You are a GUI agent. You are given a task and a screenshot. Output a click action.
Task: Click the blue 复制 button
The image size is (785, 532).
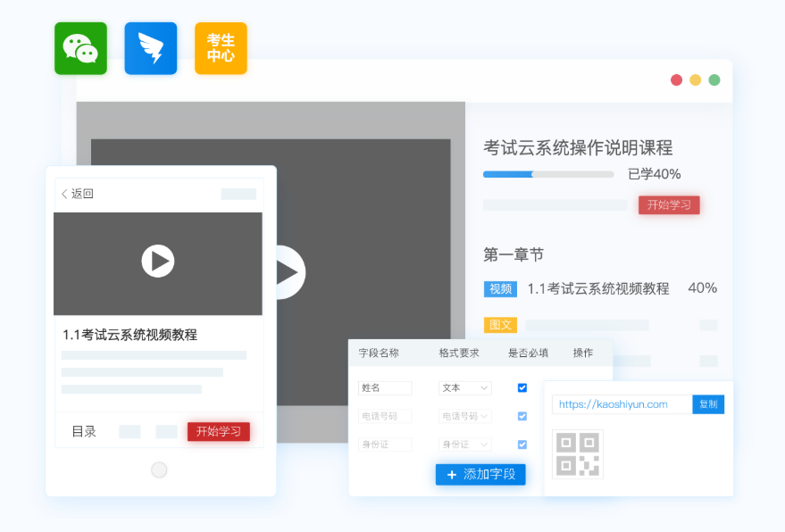coord(708,404)
